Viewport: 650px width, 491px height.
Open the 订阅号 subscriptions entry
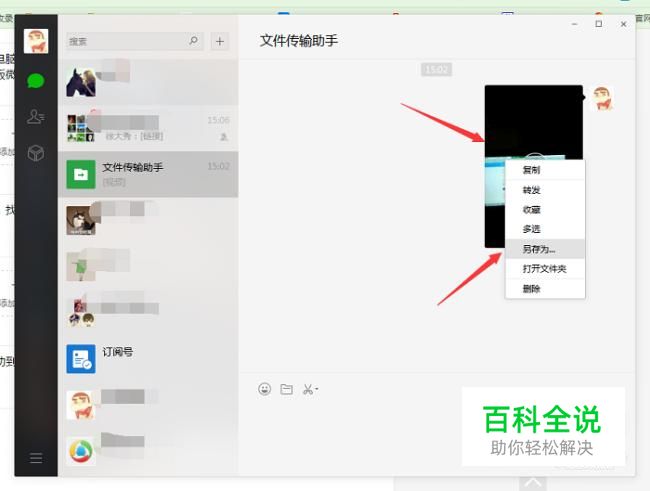(148, 359)
